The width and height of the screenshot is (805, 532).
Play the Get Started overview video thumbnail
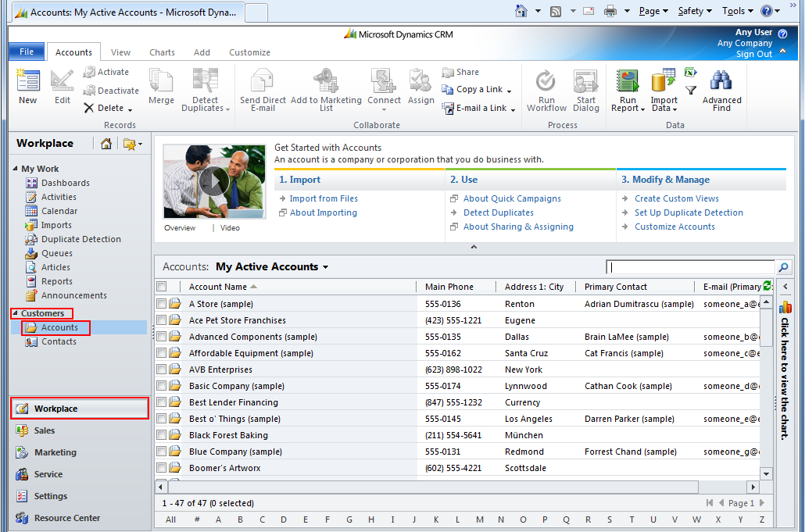(214, 181)
